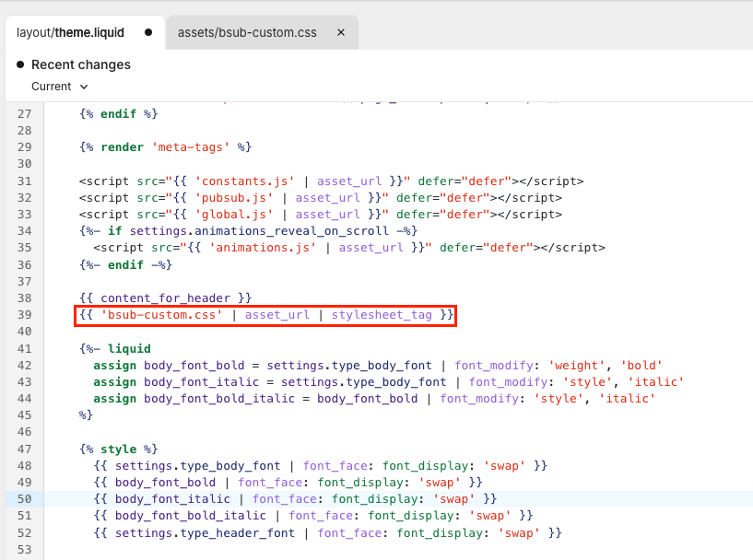Click line number 39 in the gutter
This screenshot has height=560, width=753.
[x=25, y=315]
